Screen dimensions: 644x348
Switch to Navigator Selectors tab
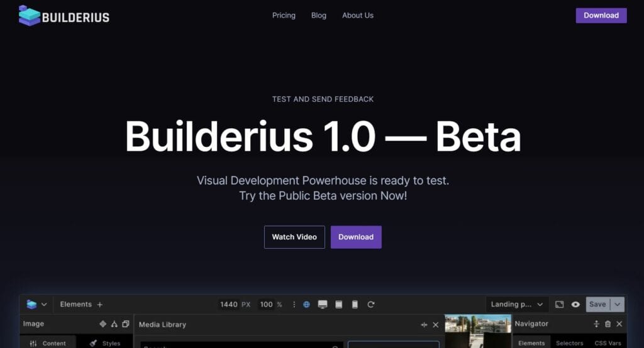click(570, 343)
